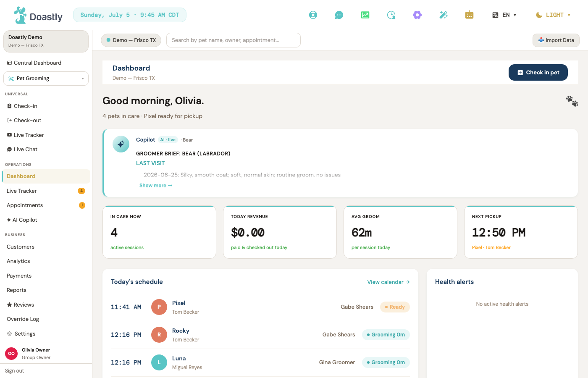Open the EN language dropdown
Image resolution: width=588 pixels, height=378 pixels.
(504, 15)
